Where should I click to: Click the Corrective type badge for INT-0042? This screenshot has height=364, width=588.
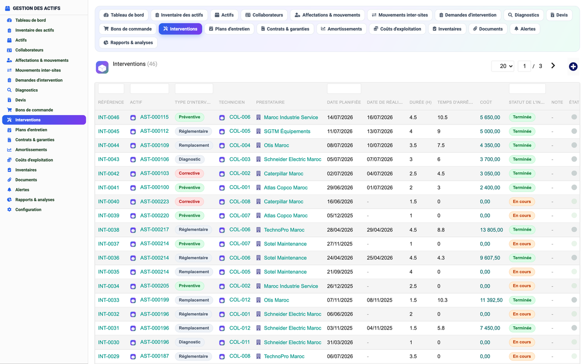(189, 173)
